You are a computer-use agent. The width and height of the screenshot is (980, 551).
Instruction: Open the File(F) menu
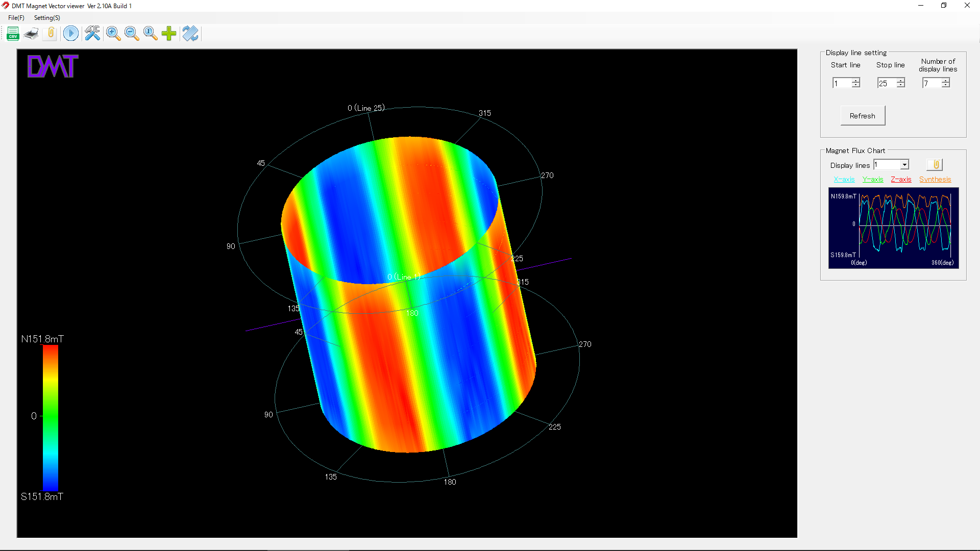(x=16, y=18)
